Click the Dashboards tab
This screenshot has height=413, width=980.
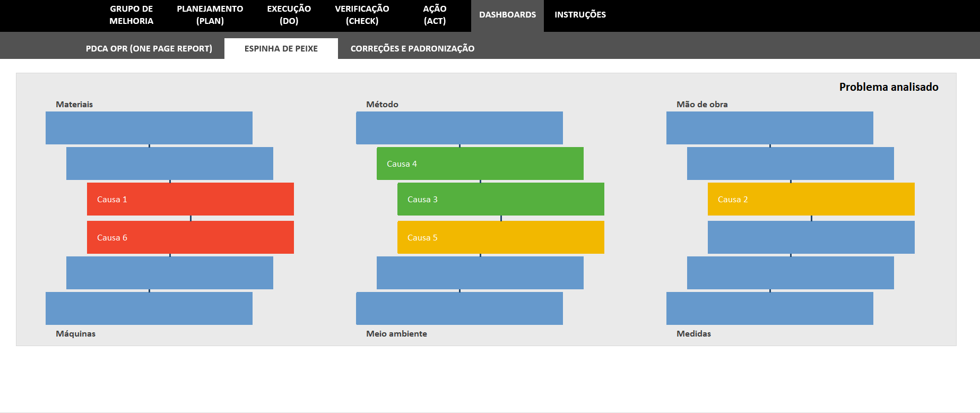tap(507, 15)
